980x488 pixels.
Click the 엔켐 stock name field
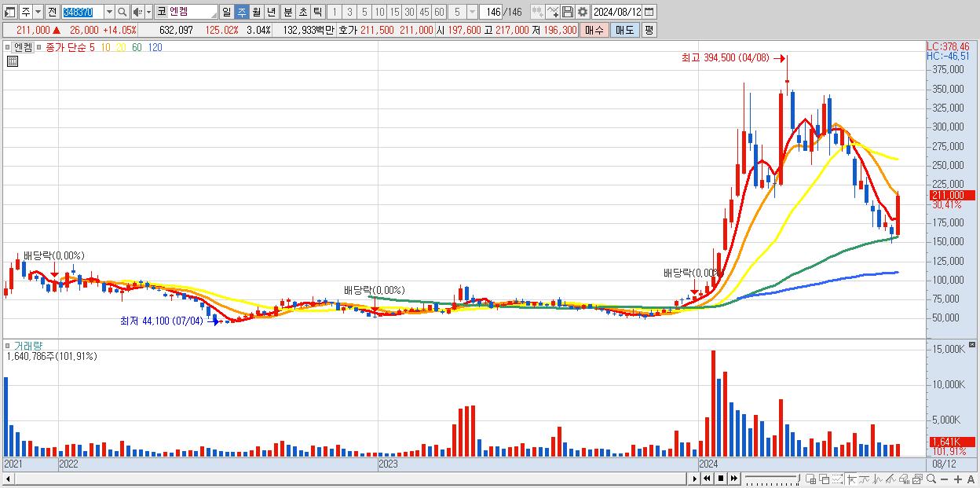click(193, 12)
